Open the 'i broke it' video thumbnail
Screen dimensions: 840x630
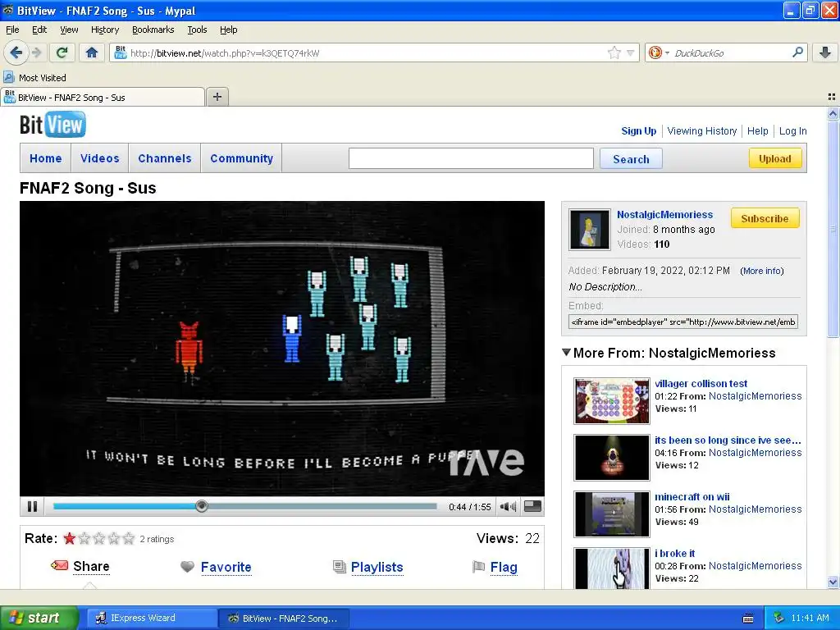(x=612, y=568)
